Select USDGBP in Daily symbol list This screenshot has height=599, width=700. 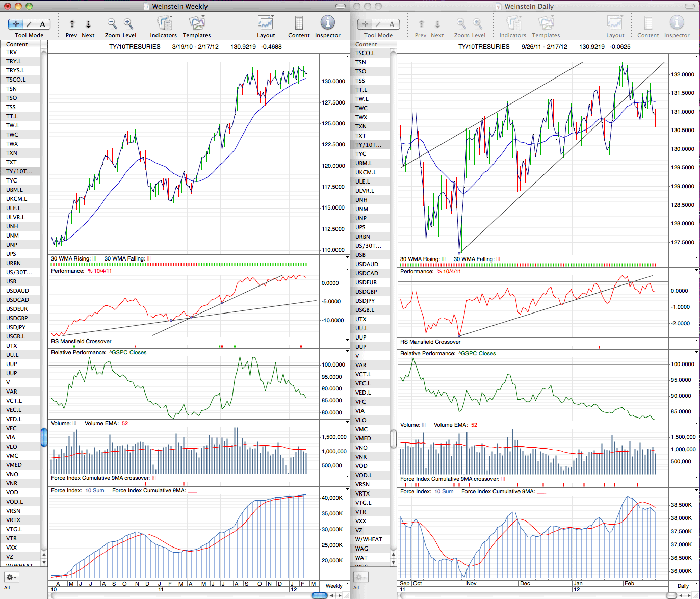coord(370,292)
